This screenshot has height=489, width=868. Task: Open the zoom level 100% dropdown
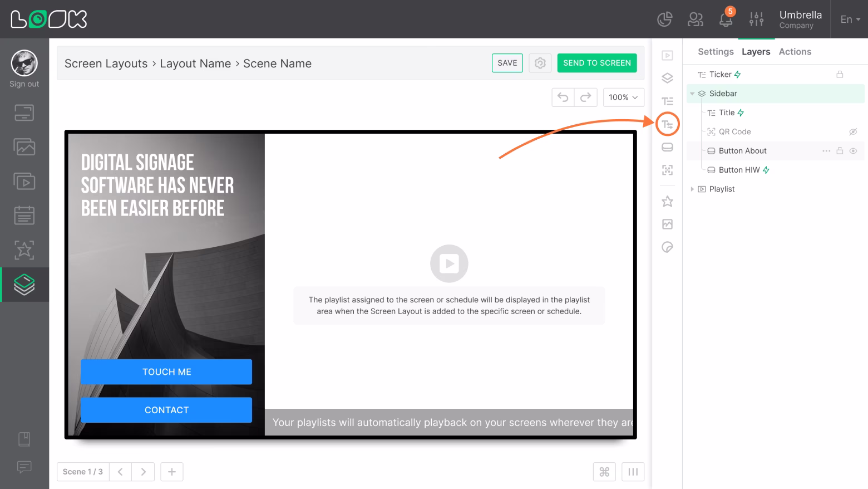[623, 97]
